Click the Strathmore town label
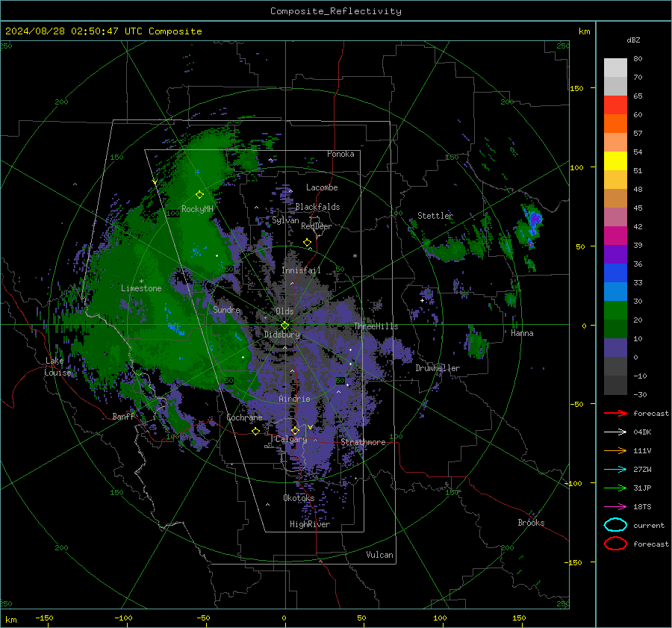The image size is (672, 628). click(x=363, y=442)
